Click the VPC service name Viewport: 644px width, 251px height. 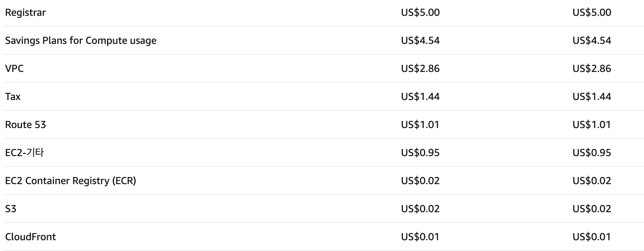[14, 69]
